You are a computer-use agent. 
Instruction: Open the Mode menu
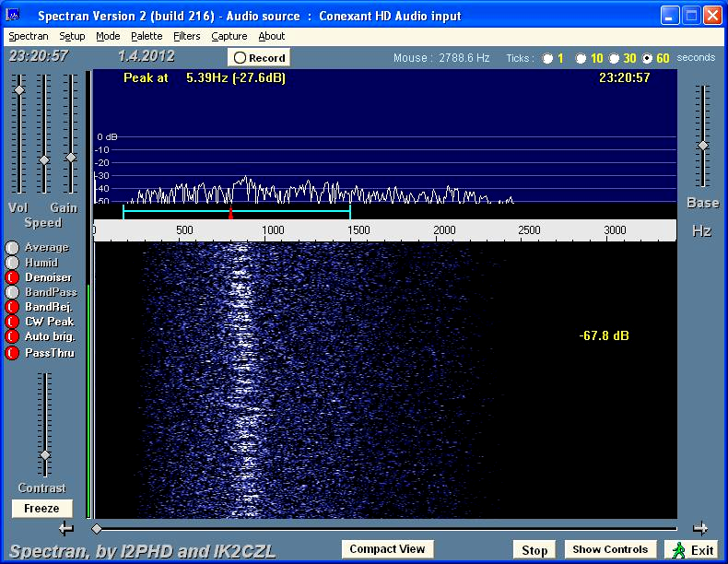(108, 36)
